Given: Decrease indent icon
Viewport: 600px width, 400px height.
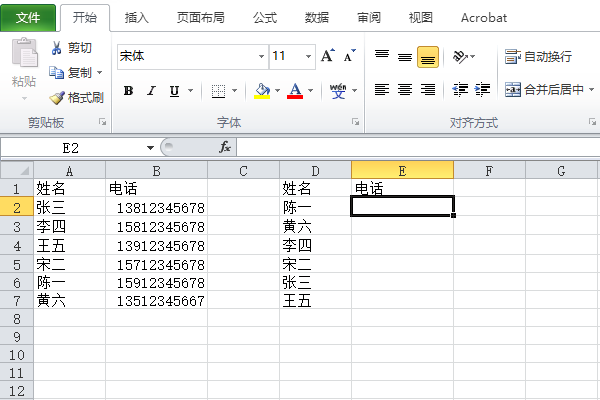Looking at the screenshot, I should (x=460, y=90).
